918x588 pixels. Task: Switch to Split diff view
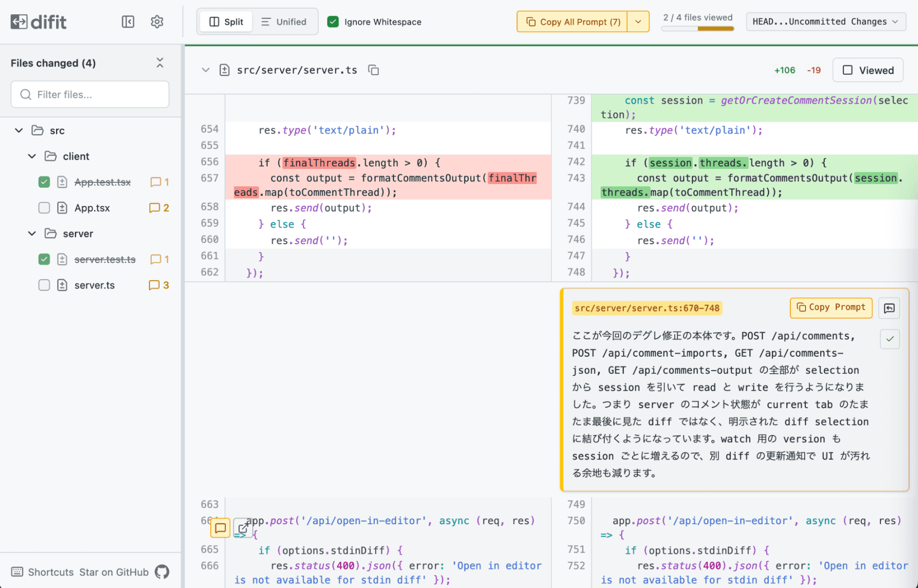[x=226, y=22]
